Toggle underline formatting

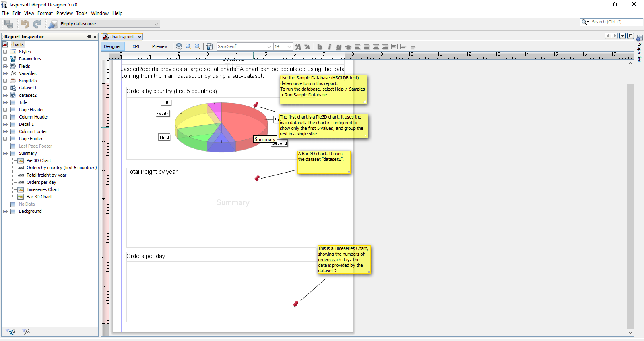[x=339, y=47]
